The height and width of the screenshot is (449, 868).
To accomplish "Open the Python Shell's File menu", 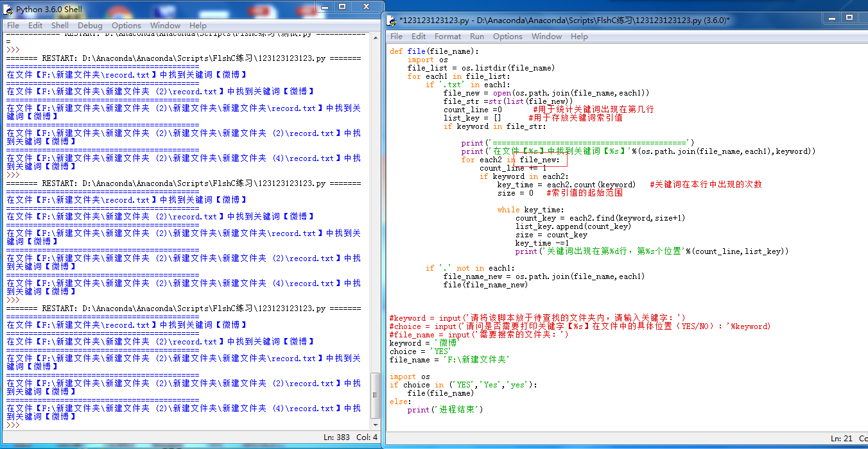I will tap(13, 26).
